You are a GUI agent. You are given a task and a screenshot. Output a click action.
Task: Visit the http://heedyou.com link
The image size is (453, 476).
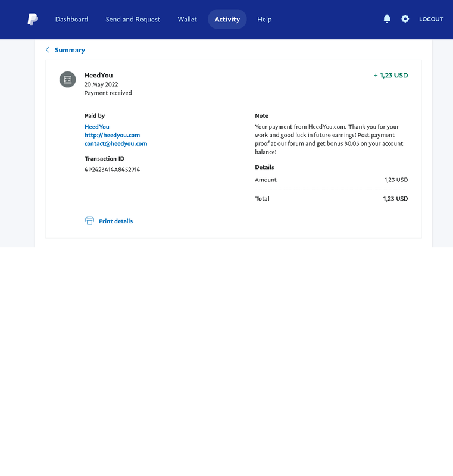[112, 135]
